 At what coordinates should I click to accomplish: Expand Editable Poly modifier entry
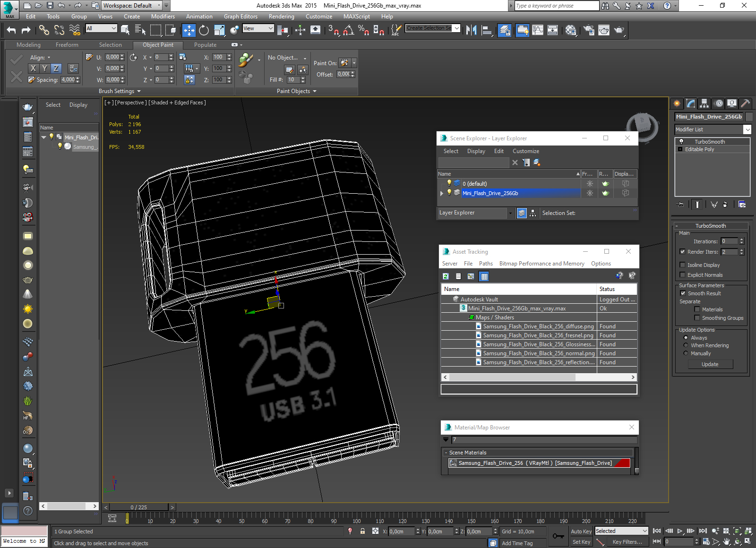click(x=680, y=149)
